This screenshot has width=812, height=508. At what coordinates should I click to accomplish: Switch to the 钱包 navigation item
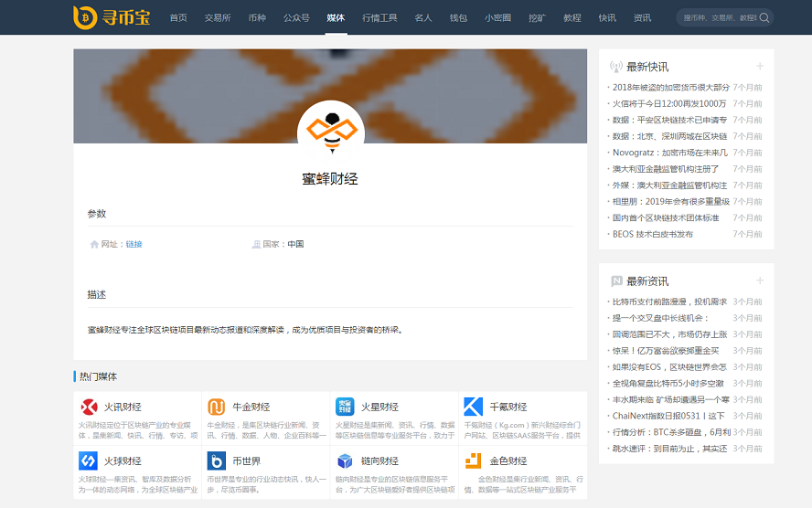tap(458, 17)
